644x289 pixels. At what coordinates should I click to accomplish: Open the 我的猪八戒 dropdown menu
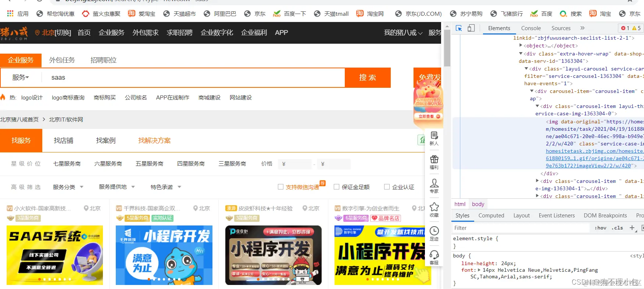pos(403,33)
